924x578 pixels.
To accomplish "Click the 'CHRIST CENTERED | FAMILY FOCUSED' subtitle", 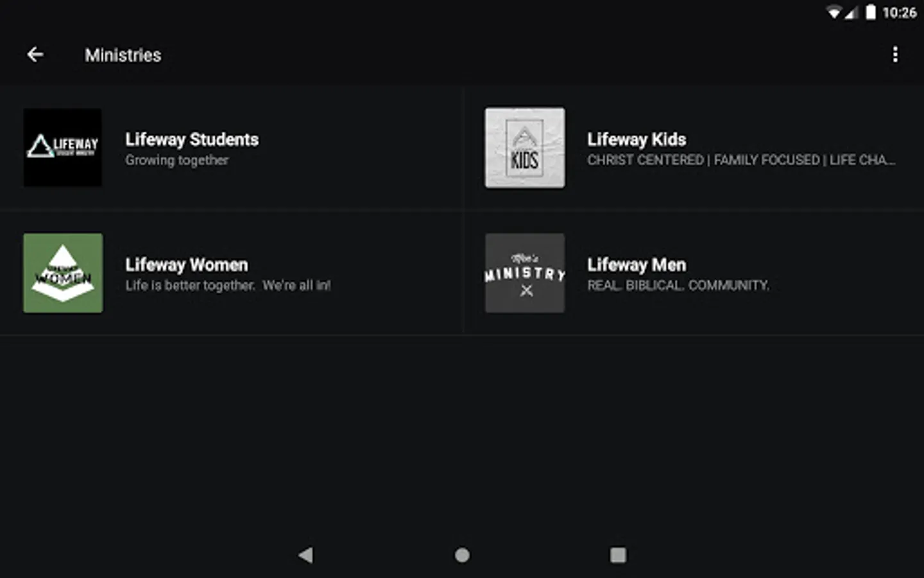I will [x=741, y=160].
